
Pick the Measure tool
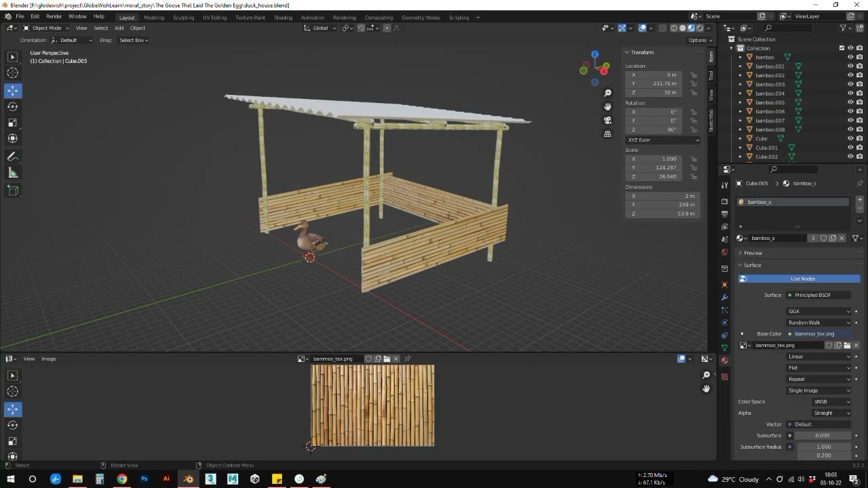[13, 173]
